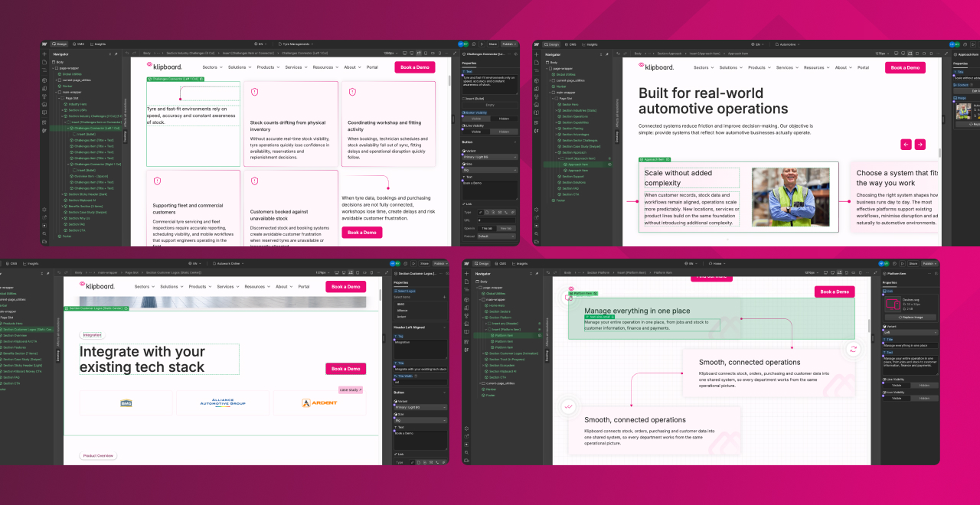
Task: Start preview play icon in Tyre Managements window
Action: click(482, 44)
